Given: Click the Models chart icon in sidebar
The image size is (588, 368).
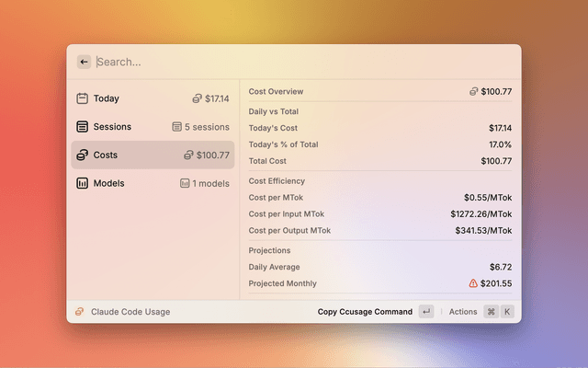Looking at the screenshot, I should [83, 183].
